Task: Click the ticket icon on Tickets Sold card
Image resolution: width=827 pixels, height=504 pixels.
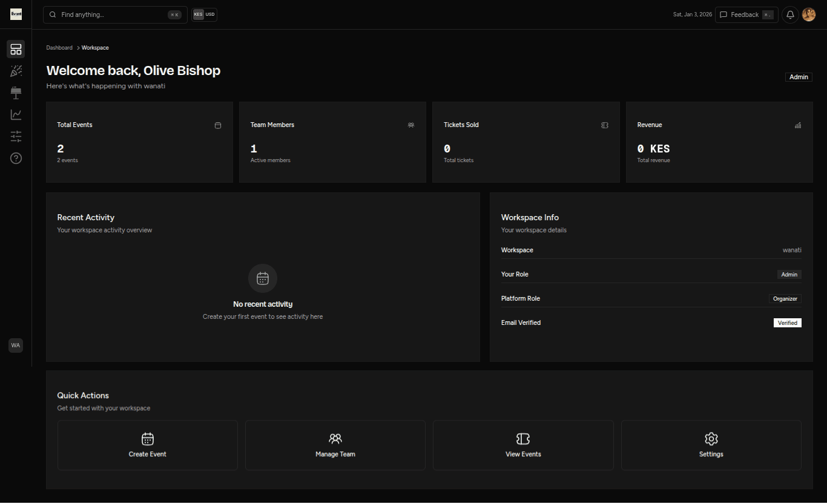Action: click(x=605, y=125)
